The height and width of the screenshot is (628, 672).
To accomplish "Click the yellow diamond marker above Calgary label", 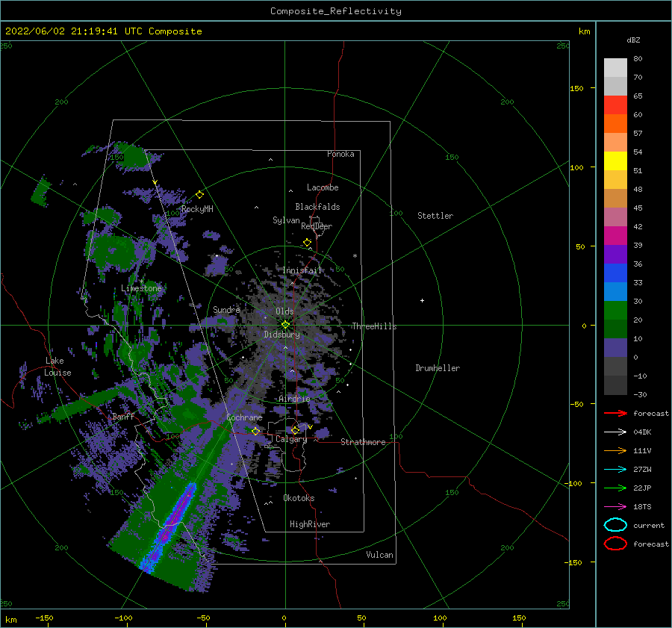I will point(295,430).
